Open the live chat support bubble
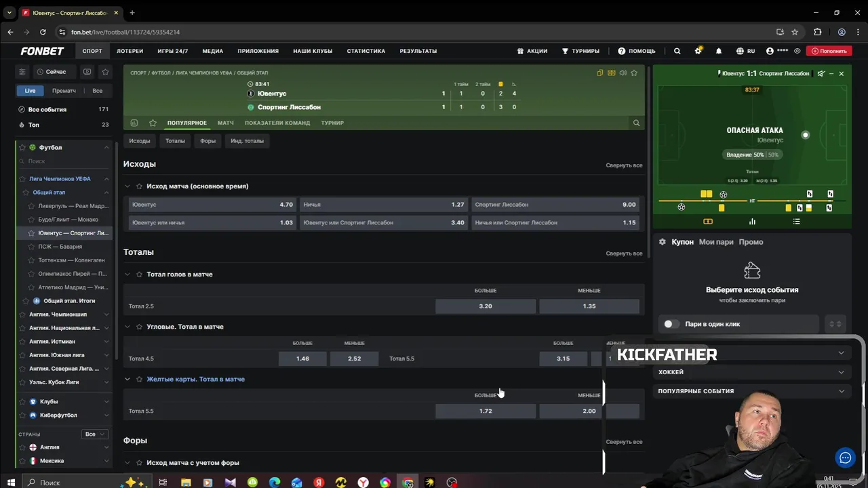 point(845,457)
